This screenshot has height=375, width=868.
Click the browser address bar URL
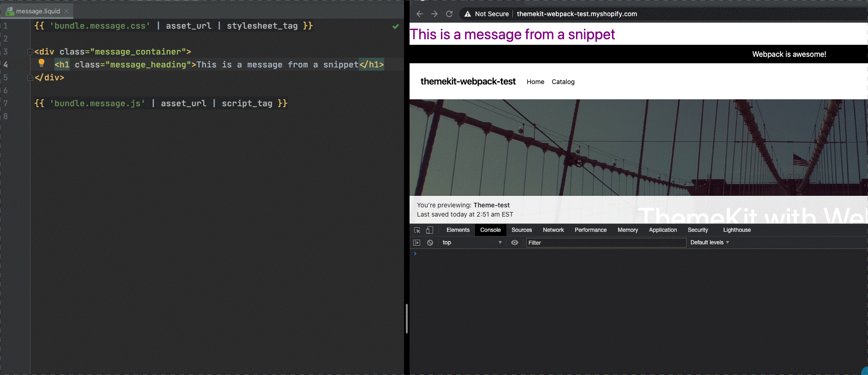577,14
